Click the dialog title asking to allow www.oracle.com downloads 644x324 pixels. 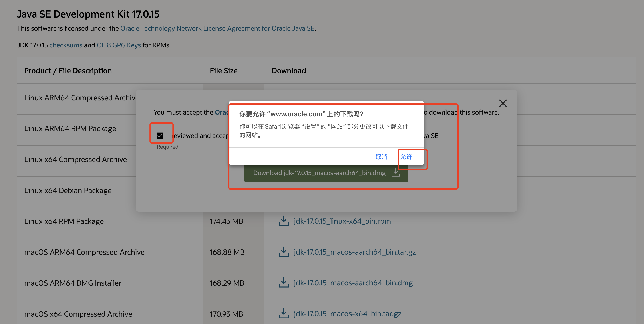point(301,114)
